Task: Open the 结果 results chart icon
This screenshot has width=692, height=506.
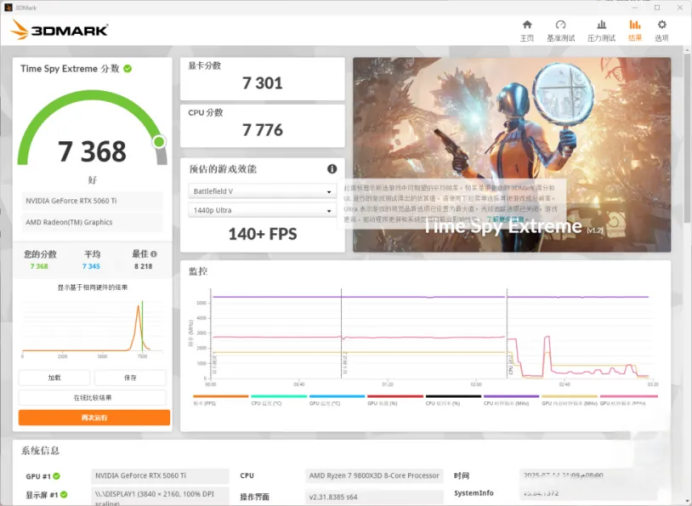Action: 635,25
